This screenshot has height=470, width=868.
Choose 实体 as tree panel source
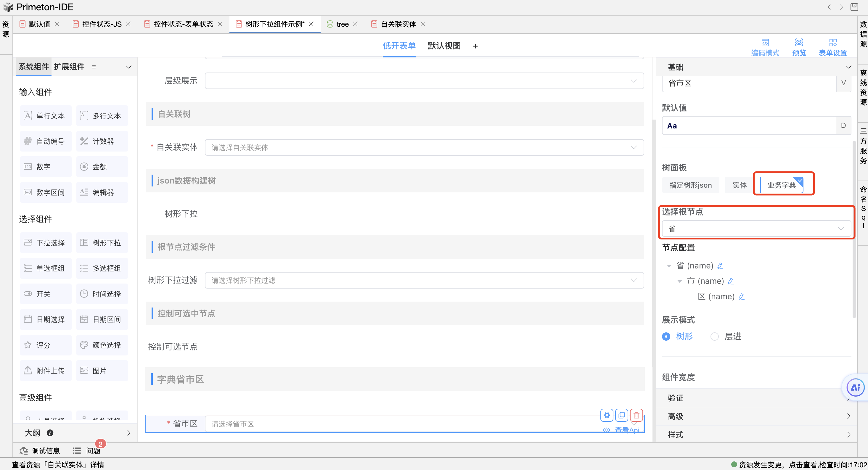coord(739,185)
